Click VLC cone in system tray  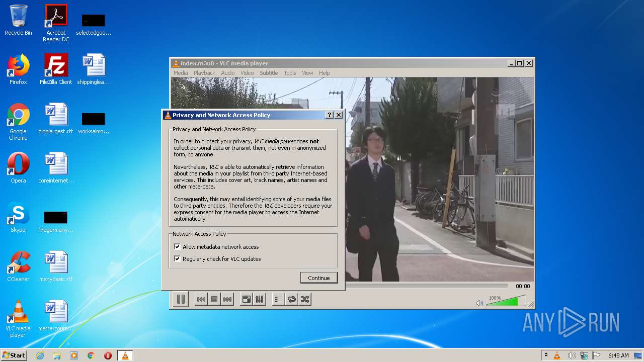[557, 355]
